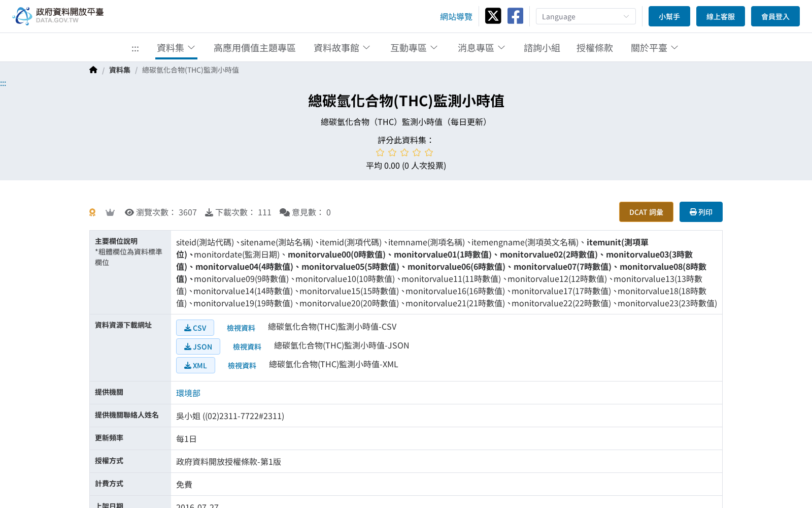Open the Facebook social icon
The width and height of the screenshot is (812, 508).
515,16
